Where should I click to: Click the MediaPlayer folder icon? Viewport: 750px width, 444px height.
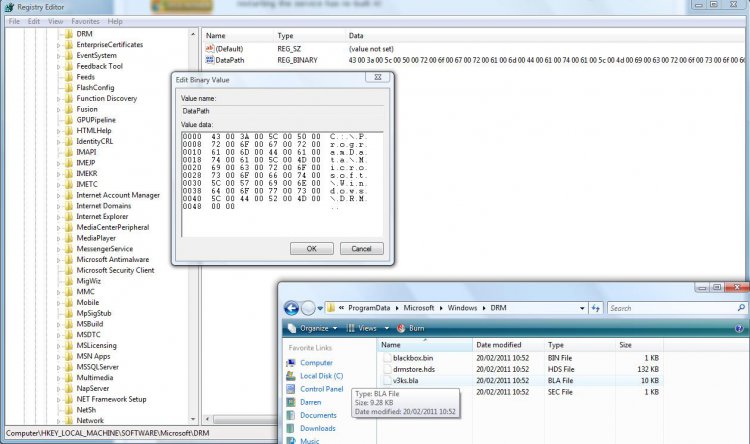pos(69,238)
